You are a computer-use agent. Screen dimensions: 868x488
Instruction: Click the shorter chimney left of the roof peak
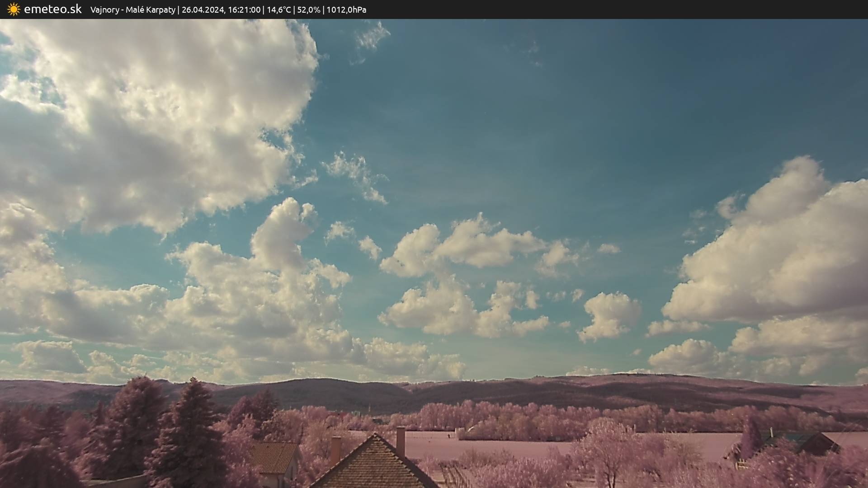point(335,449)
